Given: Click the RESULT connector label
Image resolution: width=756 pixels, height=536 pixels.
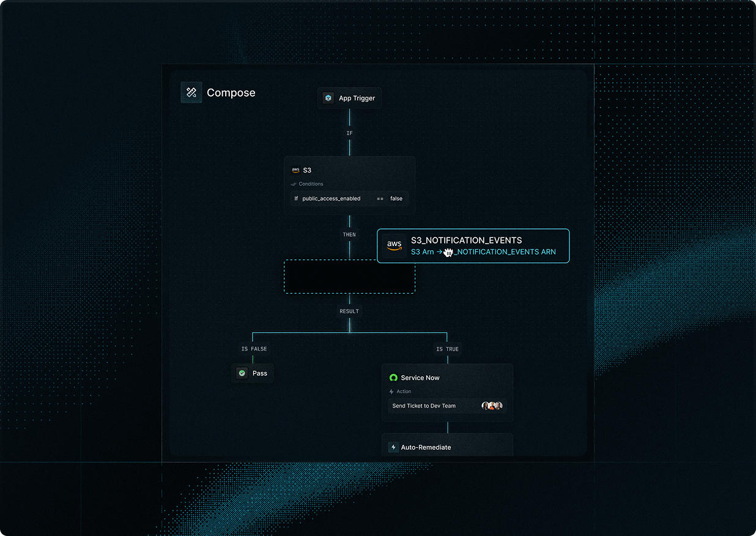Looking at the screenshot, I should [349, 311].
